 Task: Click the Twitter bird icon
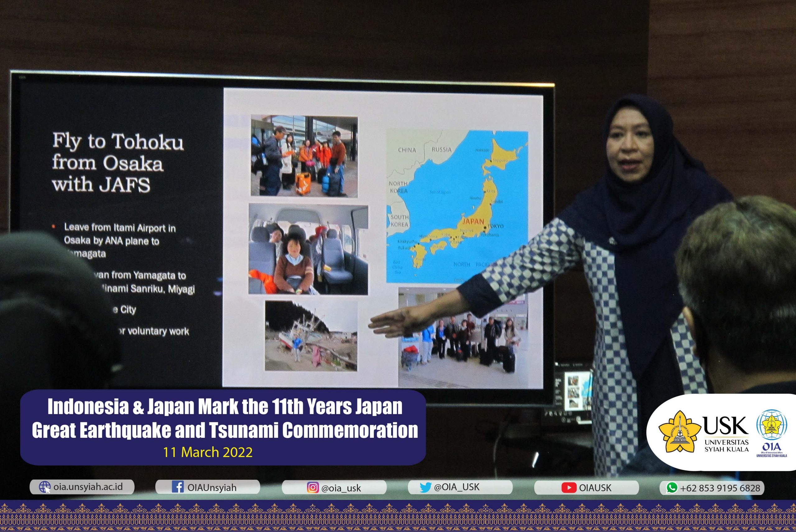[425, 488]
